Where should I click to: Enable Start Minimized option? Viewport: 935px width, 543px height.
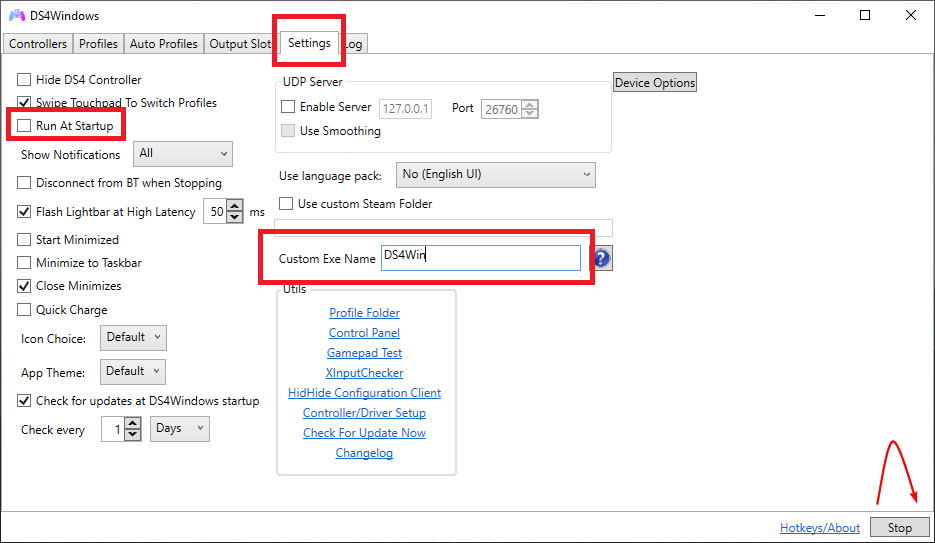[24, 240]
